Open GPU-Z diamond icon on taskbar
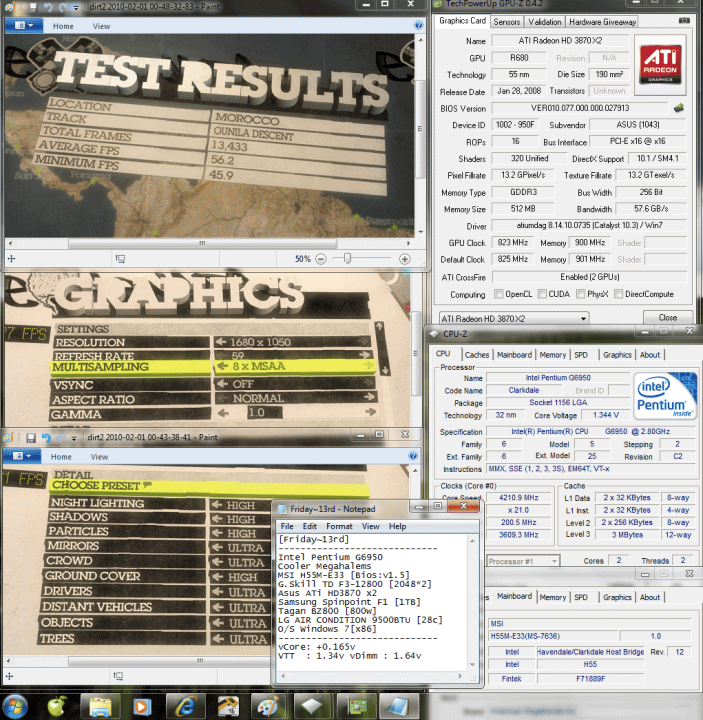Screen dimensions: 703x720 coord(313,706)
